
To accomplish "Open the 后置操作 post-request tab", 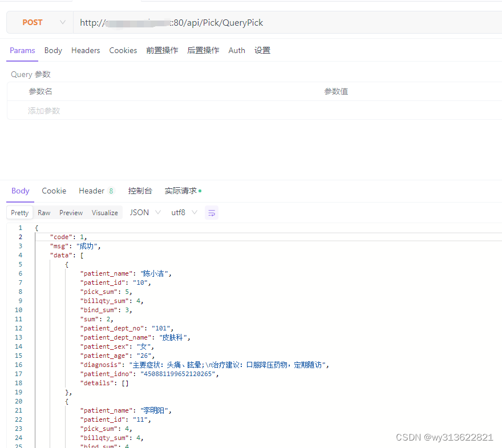I will pos(203,50).
